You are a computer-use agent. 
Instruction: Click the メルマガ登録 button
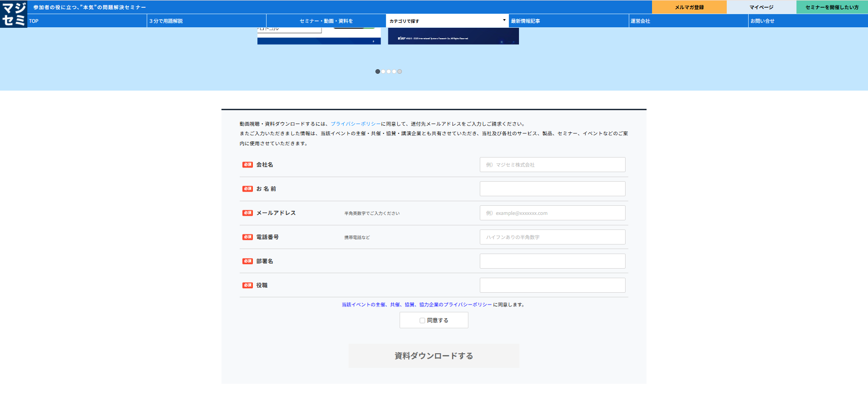tap(689, 7)
